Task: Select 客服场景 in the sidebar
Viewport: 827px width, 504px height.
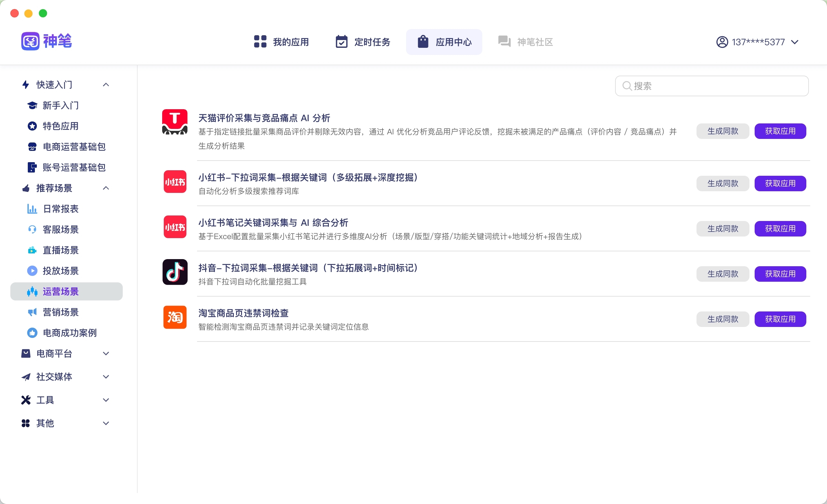Action: click(x=60, y=229)
